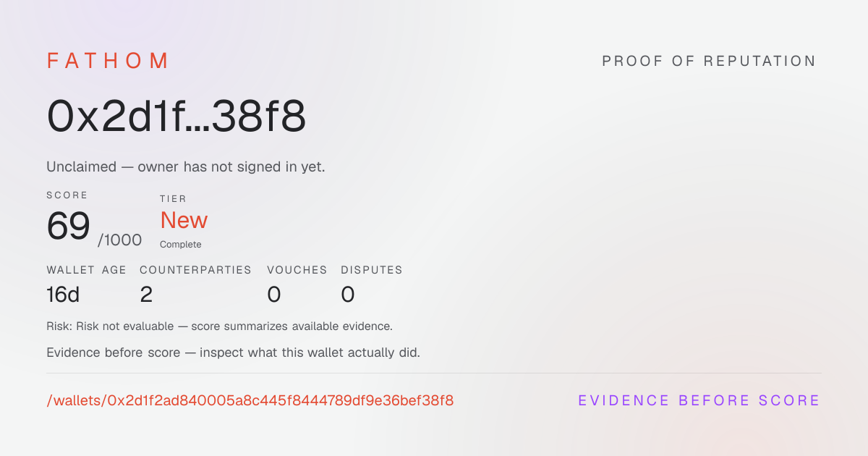The height and width of the screenshot is (456, 868).
Task: Click the Unclaimed owner status message
Action: (x=186, y=166)
